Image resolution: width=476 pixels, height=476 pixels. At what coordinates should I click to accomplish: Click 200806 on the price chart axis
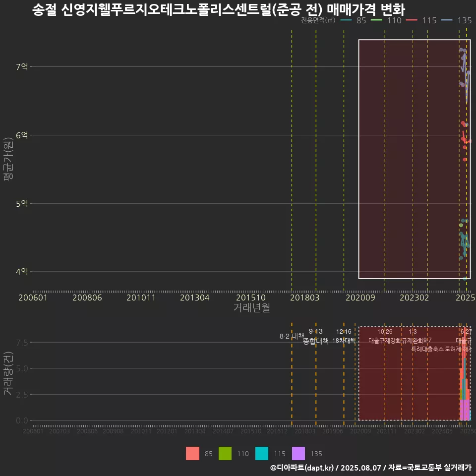[87, 297]
